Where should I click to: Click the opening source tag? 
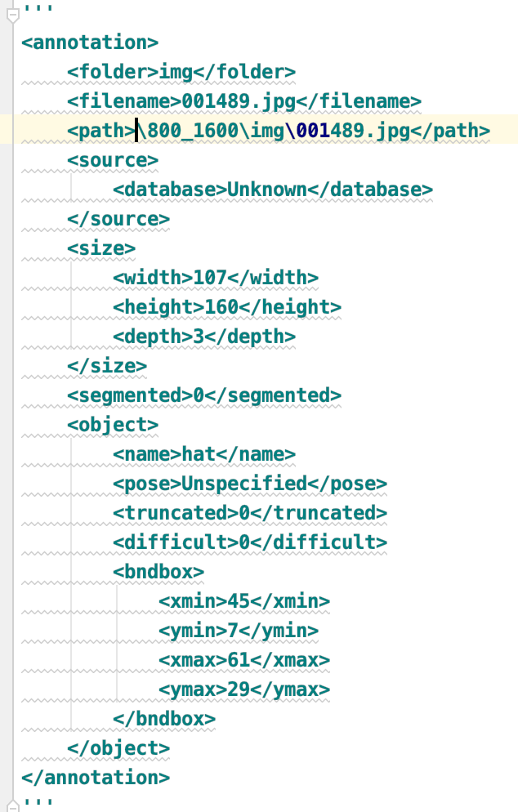(113, 161)
